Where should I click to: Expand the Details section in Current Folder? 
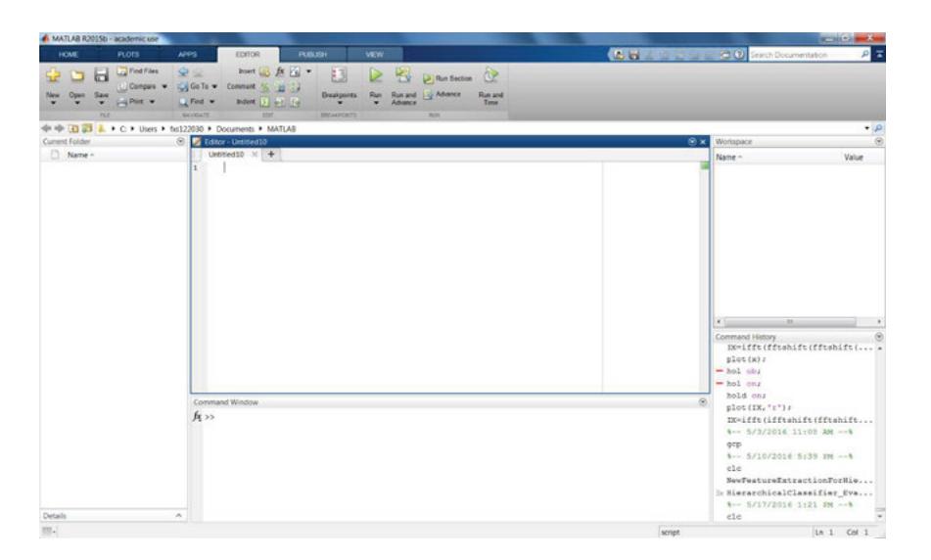[x=179, y=516]
